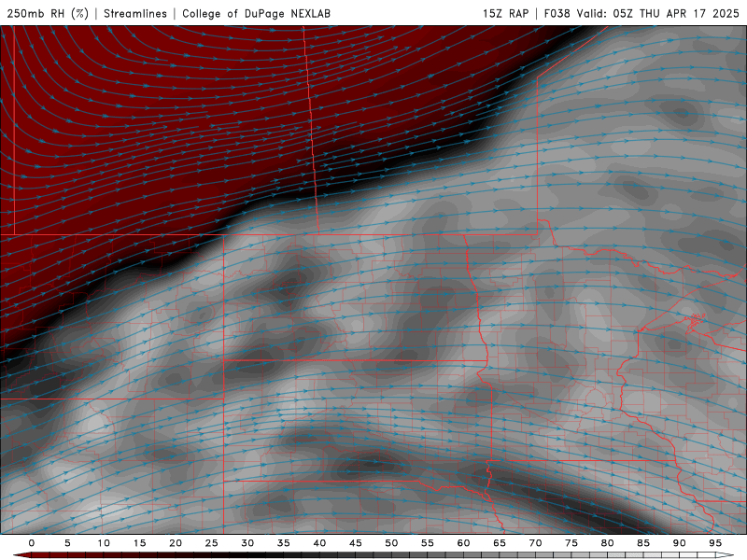747x560 pixels.
Task: Select the "80" color scale label
Action: 607,543
